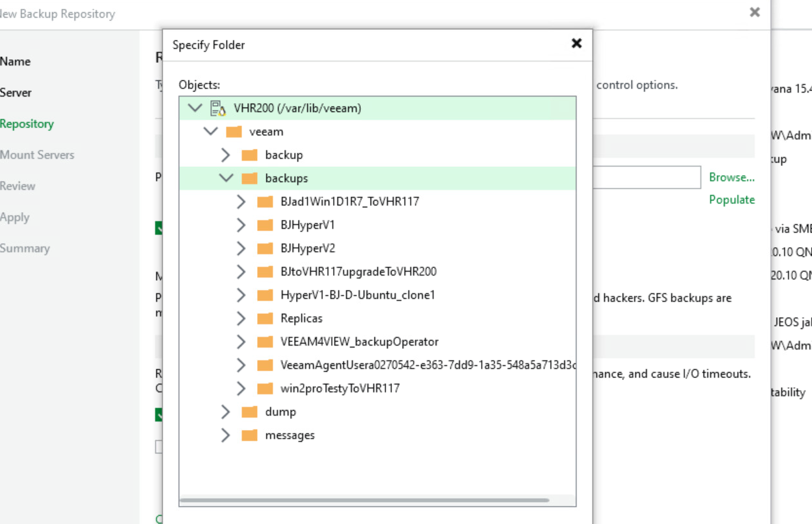Click the veeam folder icon
The image size is (812, 524).
coord(234,132)
